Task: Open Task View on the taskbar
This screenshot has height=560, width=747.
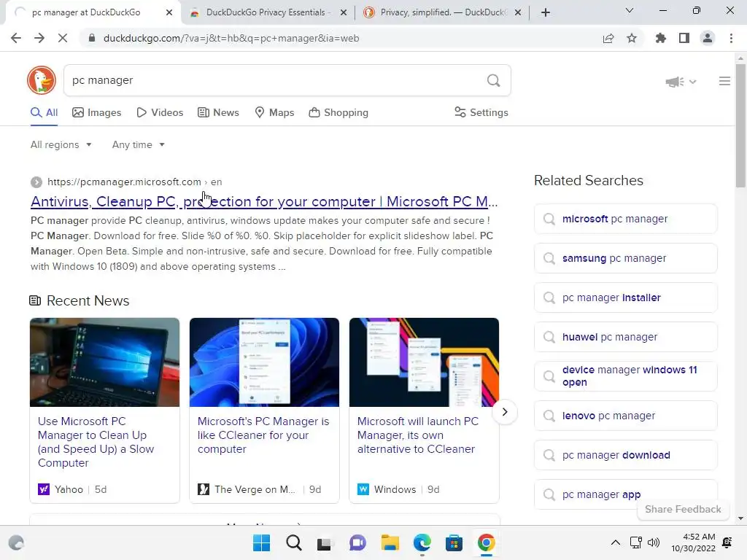Action: pyautogui.click(x=325, y=542)
